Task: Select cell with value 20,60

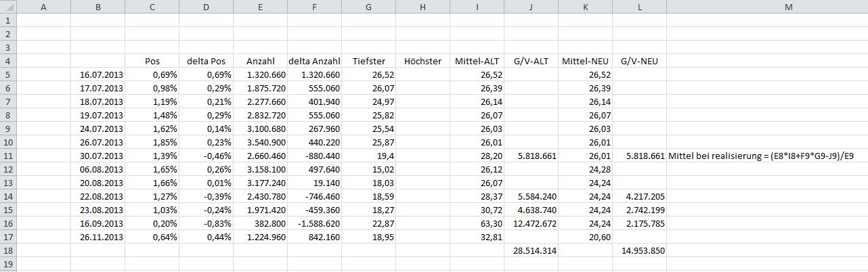Action: 585,237
